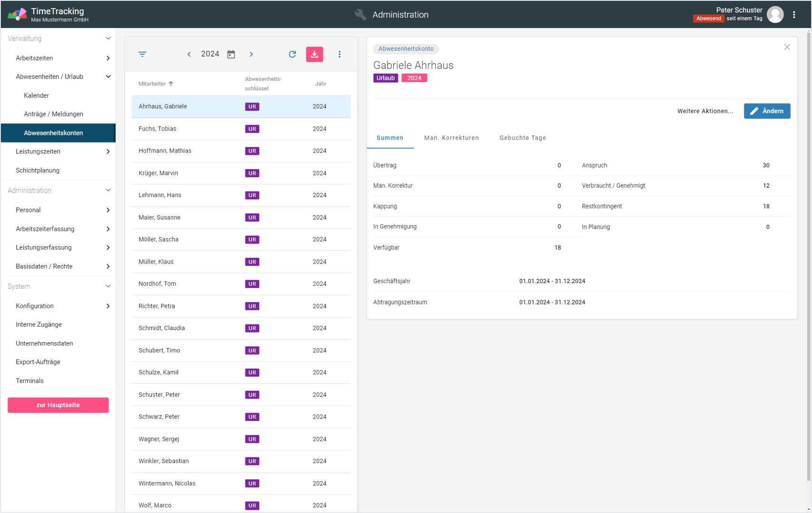The width and height of the screenshot is (812, 513).
Task: Collapse the System sidebar section
Action: pyautogui.click(x=108, y=286)
